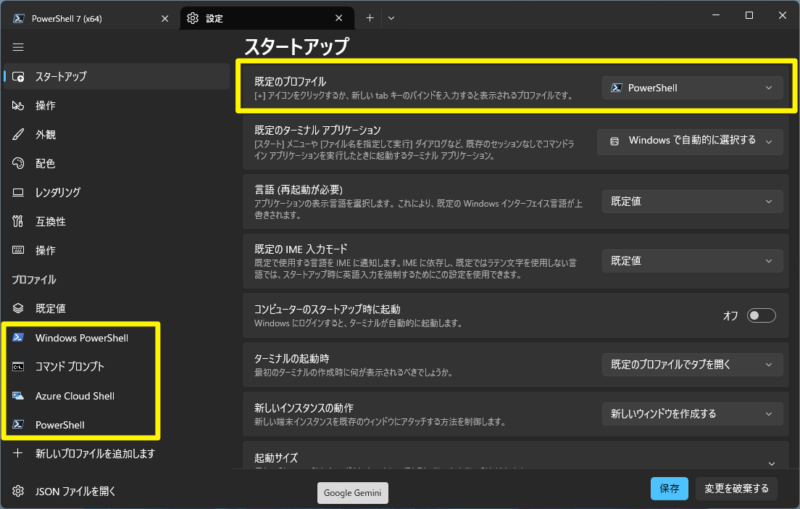Open the レンダリング settings page
800x509 pixels.
pyautogui.click(x=117, y=192)
